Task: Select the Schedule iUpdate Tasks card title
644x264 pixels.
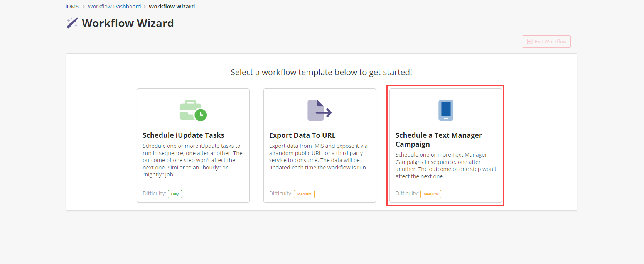Action: point(184,135)
